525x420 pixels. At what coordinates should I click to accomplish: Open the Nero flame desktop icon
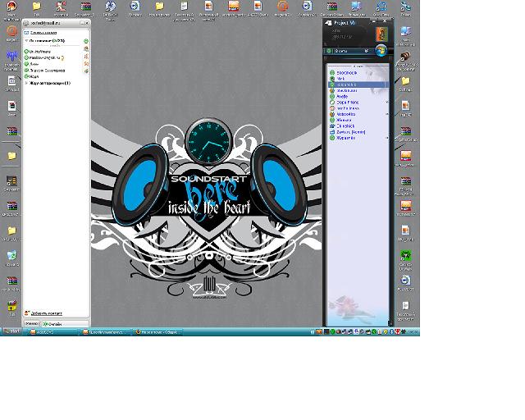(x=11, y=6)
